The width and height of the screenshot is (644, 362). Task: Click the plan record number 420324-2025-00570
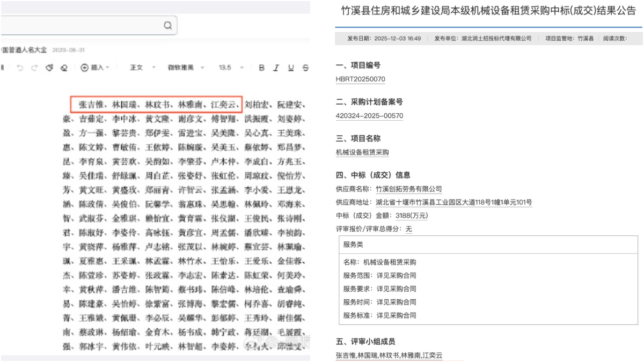(369, 116)
